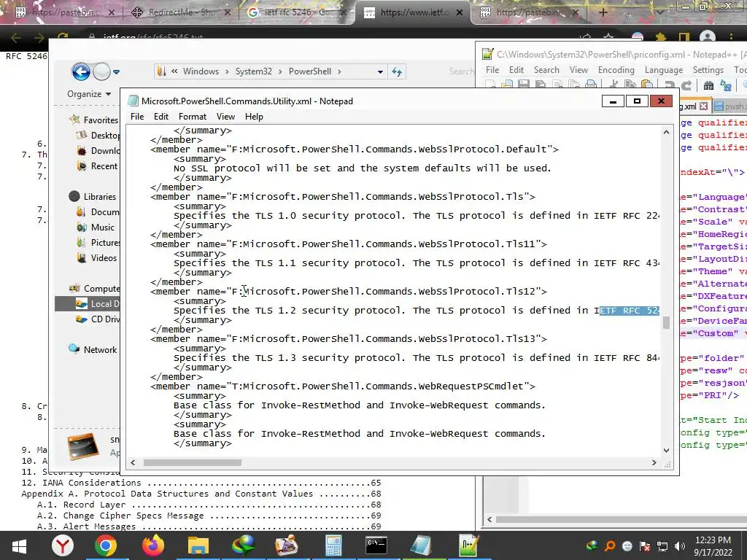
Task: Close the xml tab in Notepad++
Action: click(703, 106)
